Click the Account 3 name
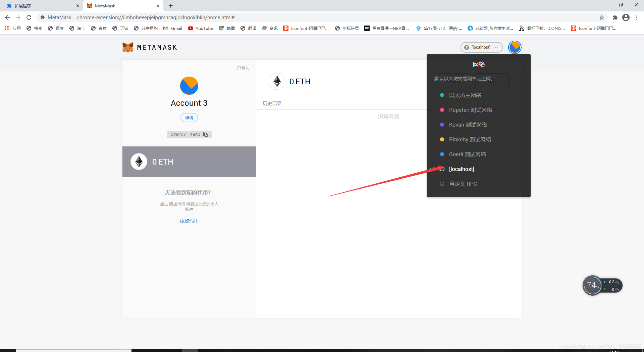Image resolution: width=644 pixels, height=352 pixels. [189, 103]
